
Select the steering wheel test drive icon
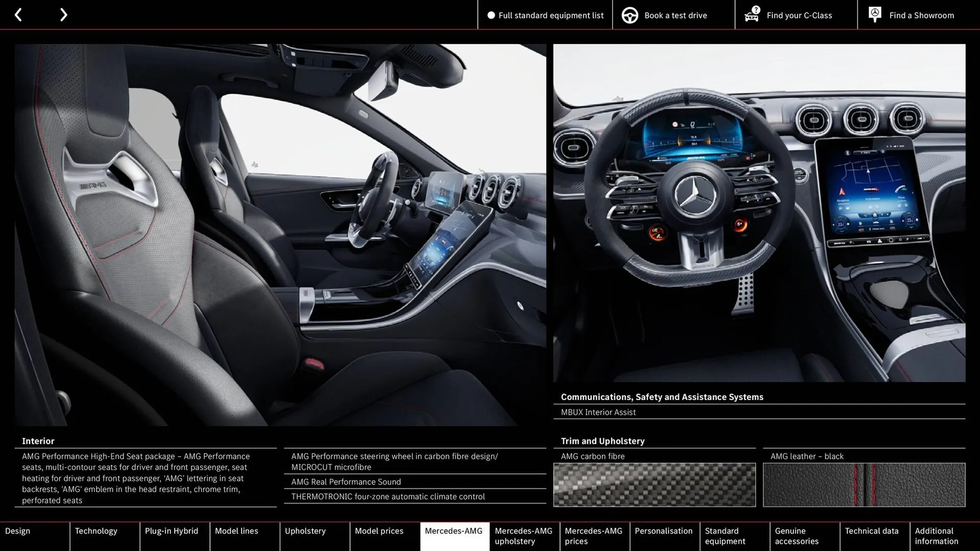pyautogui.click(x=630, y=15)
